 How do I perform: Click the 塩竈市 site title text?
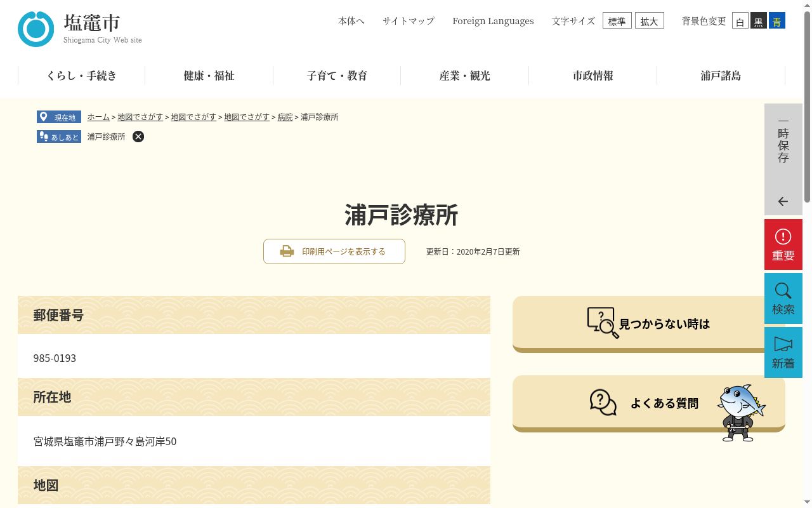click(92, 23)
